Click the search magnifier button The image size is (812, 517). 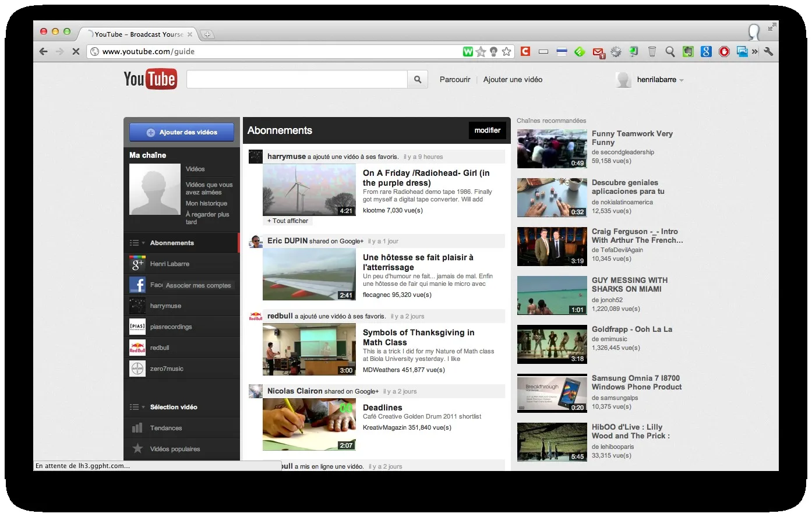point(418,79)
